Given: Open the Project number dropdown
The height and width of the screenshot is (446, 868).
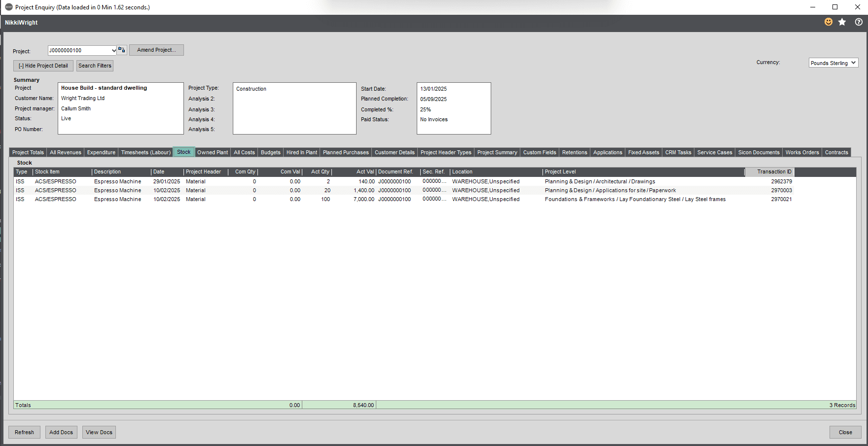Looking at the screenshot, I should point(114,50).
